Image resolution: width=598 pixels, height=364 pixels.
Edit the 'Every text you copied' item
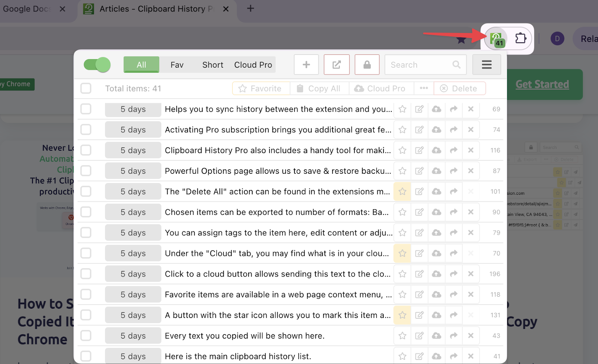[x=419, y=336]
